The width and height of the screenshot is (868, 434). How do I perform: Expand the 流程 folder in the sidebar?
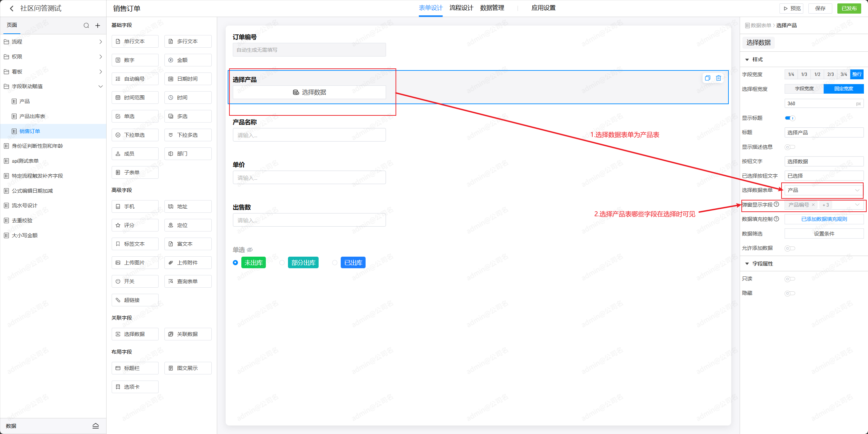click(100, 42)
